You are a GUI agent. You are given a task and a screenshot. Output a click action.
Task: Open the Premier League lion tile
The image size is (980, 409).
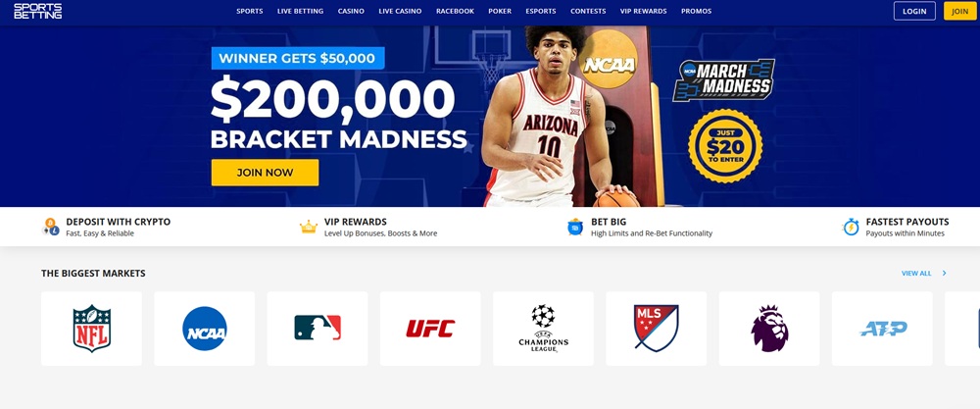[x=769, y=329]
